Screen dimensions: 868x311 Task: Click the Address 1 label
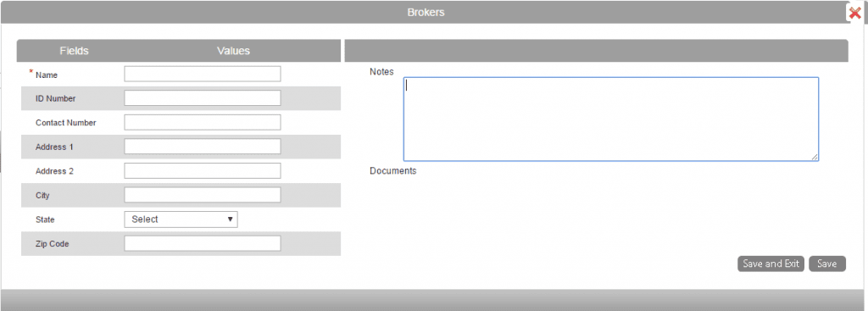[54, 147]
